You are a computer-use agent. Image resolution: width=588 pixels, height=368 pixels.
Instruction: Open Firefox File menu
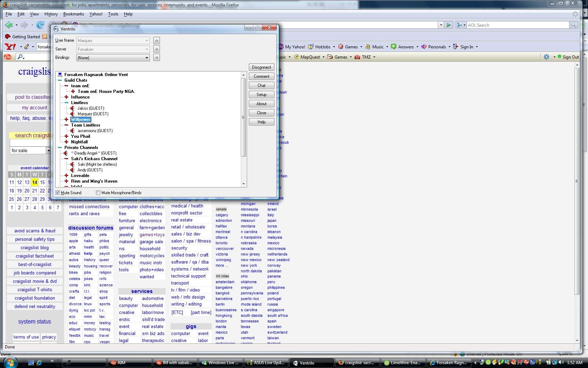click(9, 14)
